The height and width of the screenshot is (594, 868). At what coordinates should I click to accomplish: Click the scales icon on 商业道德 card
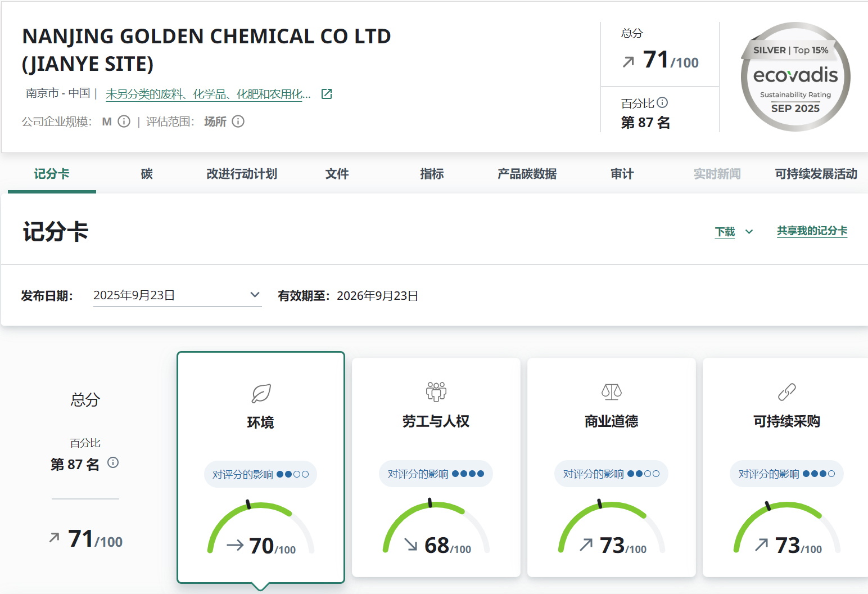[611, 391]
